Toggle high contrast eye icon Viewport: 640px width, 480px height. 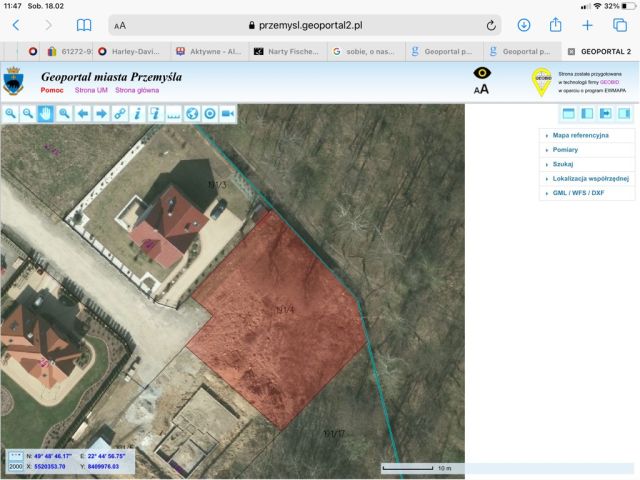tap(482, 73)
